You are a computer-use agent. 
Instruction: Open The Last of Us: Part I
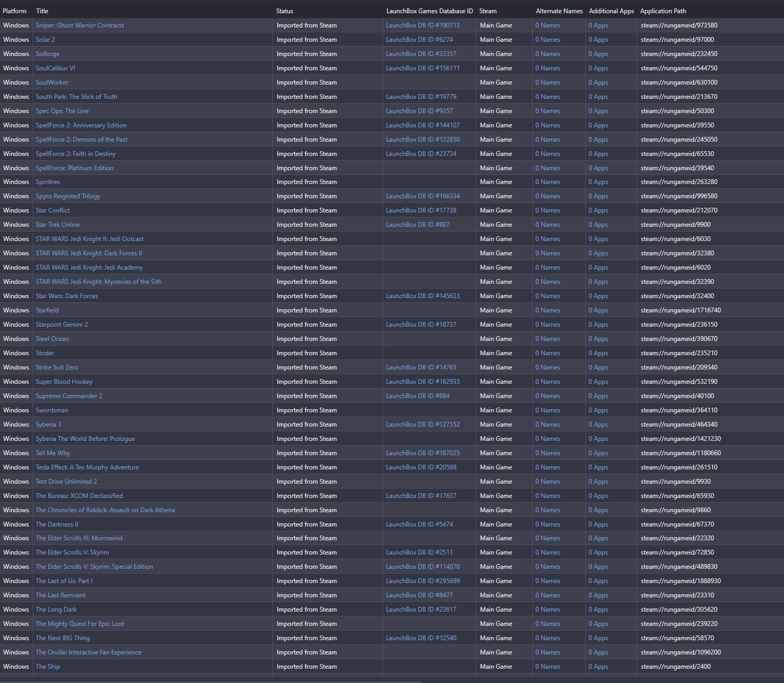[x=64, y=581]
